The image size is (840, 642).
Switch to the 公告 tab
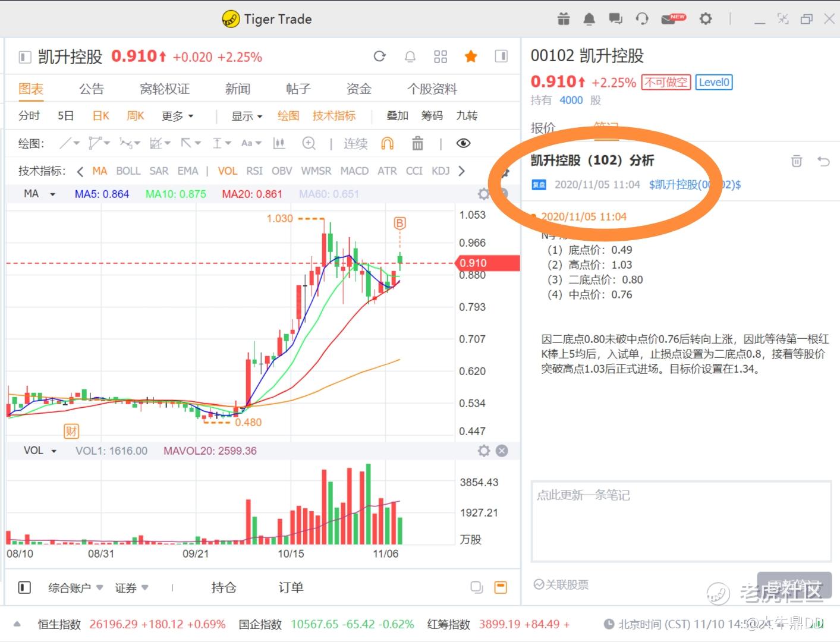tap(92, 89)
